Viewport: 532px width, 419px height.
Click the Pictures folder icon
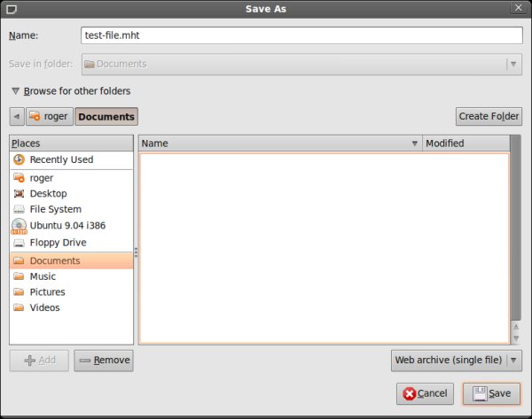(19, 291)
